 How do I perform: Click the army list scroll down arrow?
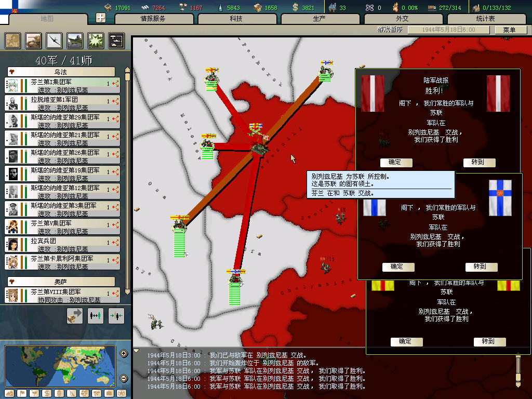(128, 291)
